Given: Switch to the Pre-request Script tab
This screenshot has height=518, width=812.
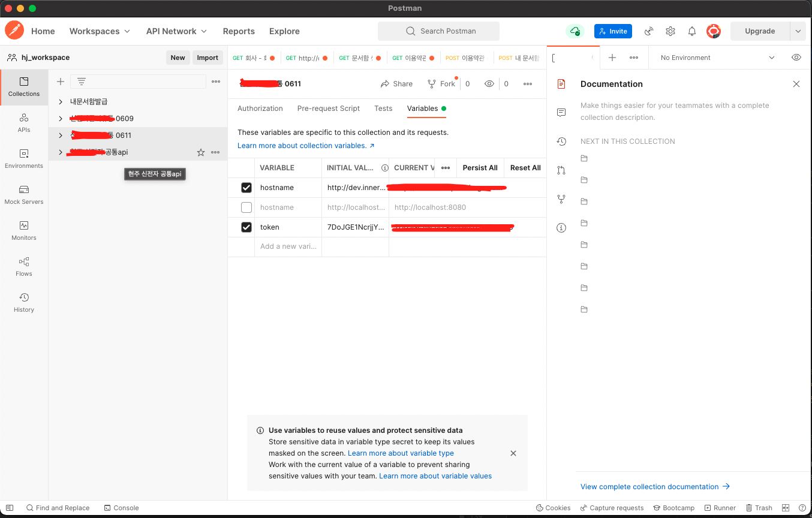Looking at the screenshot, I should click(329, 109).
